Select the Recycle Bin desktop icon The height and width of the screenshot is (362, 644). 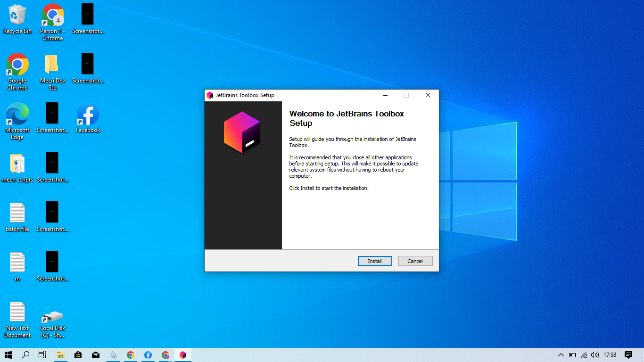pos(17,19)
